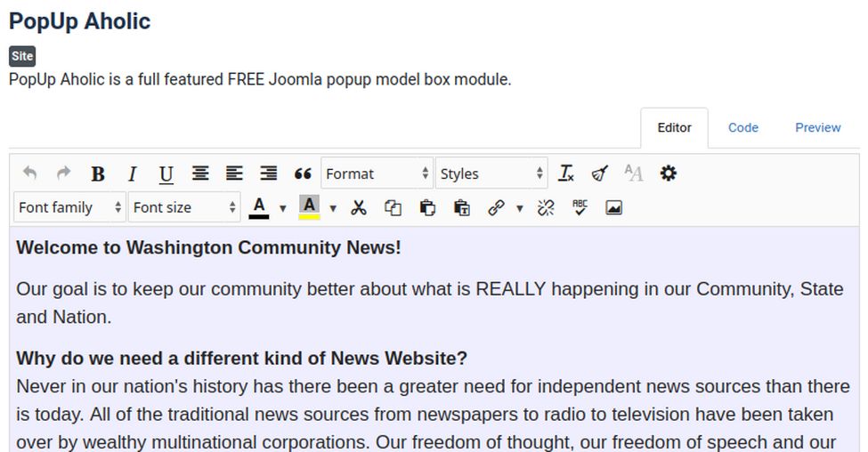Expand the Font family dropdown
This screenshot has width=868, height=452.
click(x=69, y=207)
